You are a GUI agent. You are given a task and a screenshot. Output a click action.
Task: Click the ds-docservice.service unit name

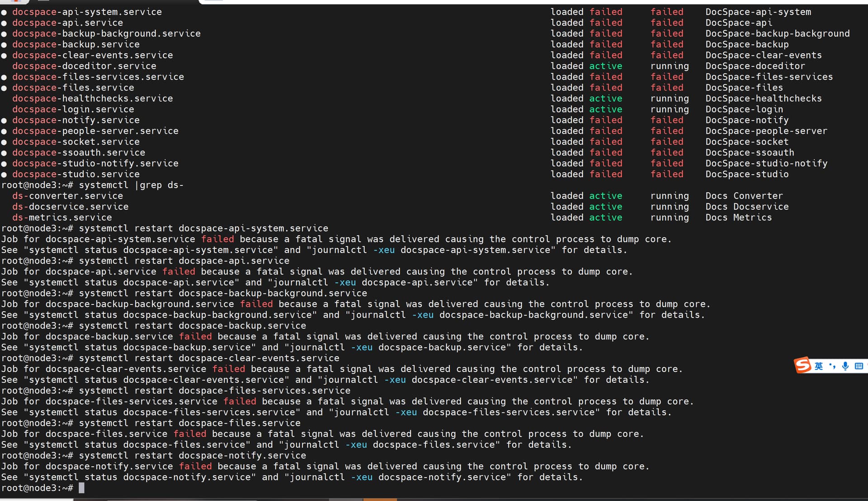click(x=71, y=207)
